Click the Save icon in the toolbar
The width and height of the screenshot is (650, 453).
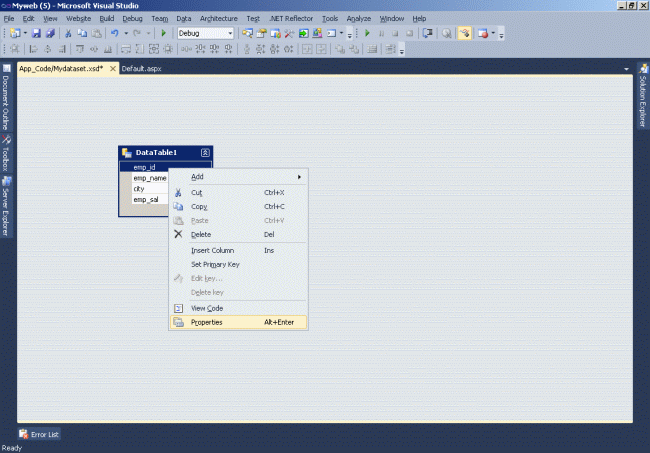36,33
